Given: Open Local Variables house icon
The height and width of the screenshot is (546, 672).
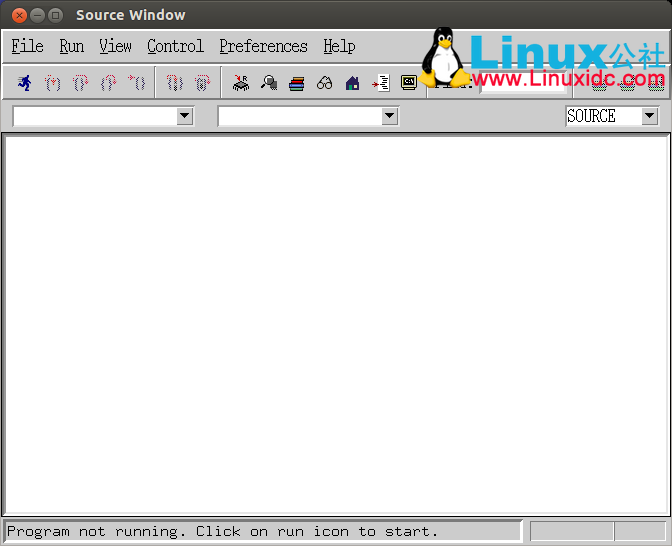Looking at the screenshot, I should [x=352, y=83].
